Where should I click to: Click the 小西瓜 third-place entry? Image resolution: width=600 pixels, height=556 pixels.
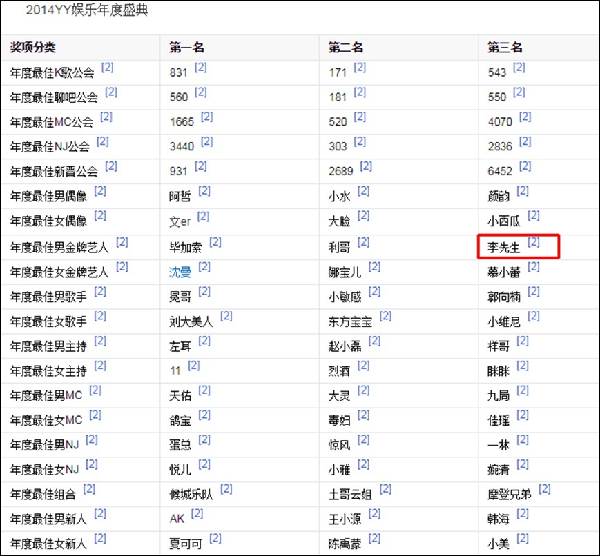[x=504, y=221]
